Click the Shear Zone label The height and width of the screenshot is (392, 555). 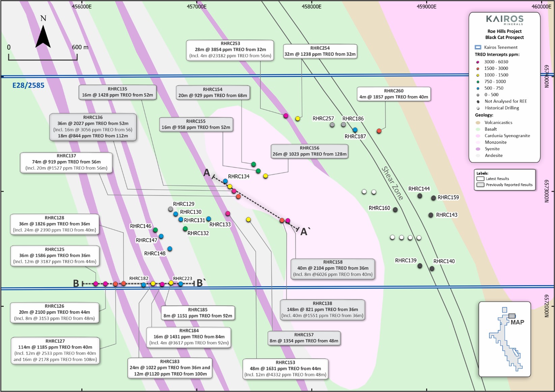[392, 183]
